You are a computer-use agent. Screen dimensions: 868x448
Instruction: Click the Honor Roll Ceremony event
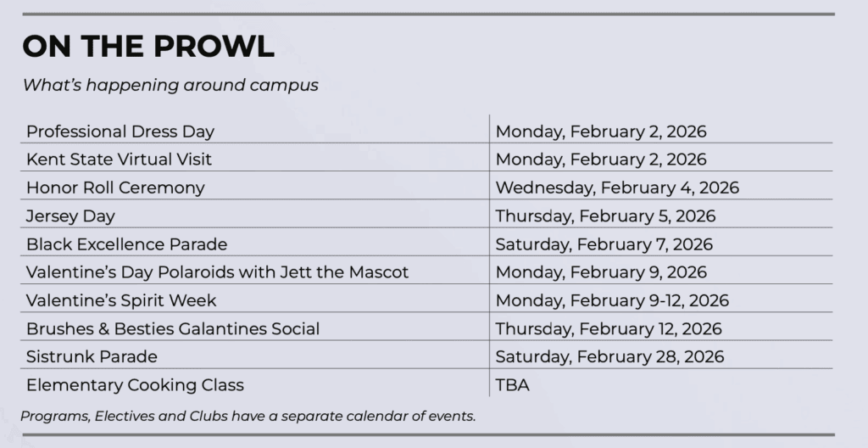coord(115,188)
